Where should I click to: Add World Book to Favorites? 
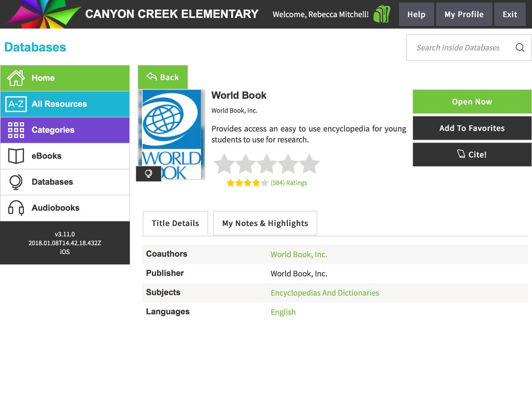coord(472,128)
